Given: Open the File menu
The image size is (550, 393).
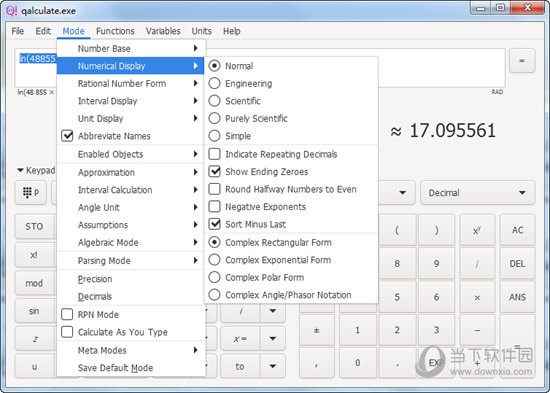Looking at the screenshot, I should tap(18, 31).
